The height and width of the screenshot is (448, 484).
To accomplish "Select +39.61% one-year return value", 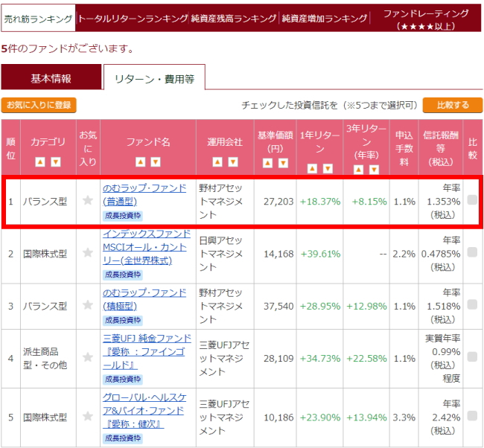I will coord(320,254).
